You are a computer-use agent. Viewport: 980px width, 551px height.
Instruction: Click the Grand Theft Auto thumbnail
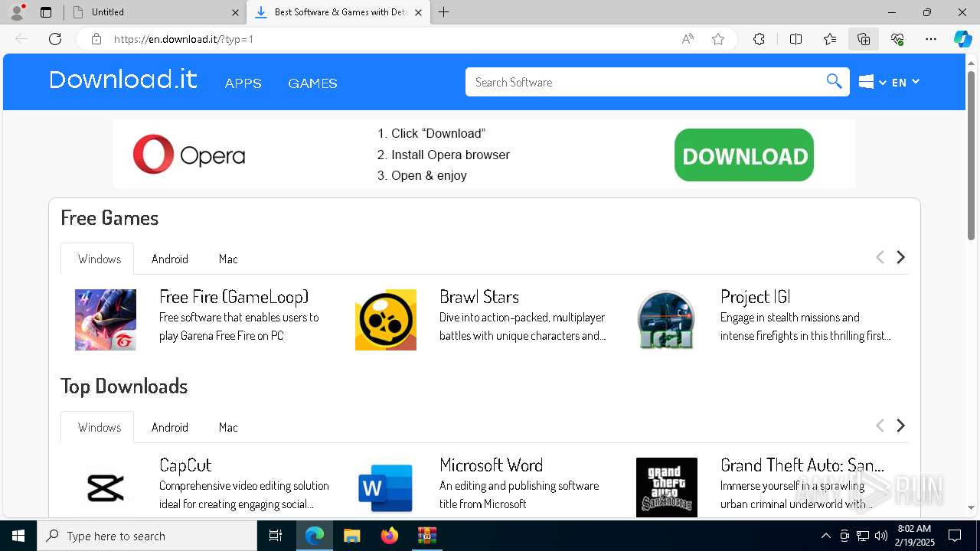[666, 487]
